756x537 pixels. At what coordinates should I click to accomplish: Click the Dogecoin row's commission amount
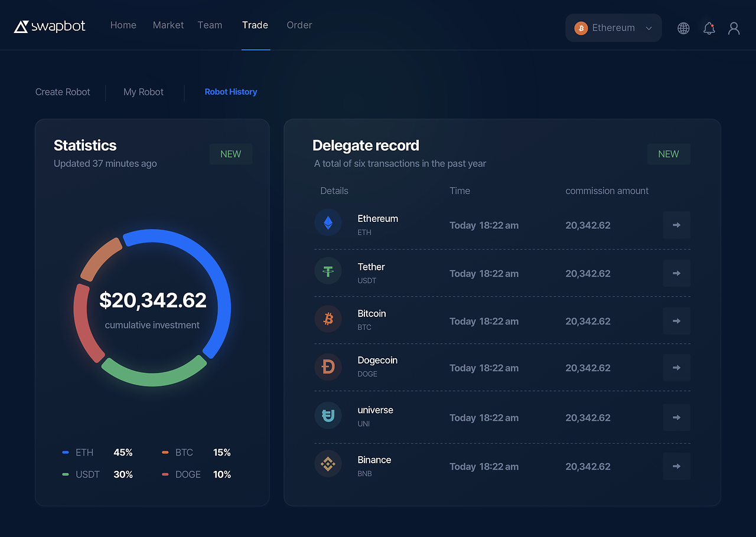[x=588, y=368]
